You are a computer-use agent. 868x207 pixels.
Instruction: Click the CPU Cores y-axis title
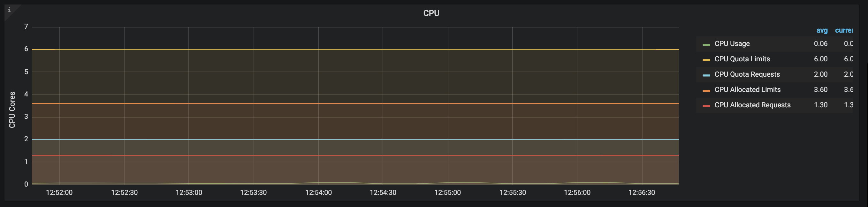point(12,110)
